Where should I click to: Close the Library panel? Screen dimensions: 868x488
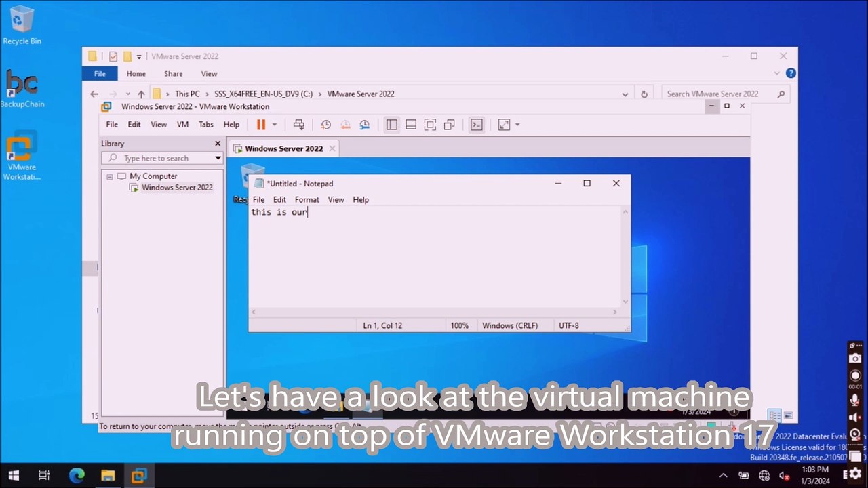[x=218, y=144]
